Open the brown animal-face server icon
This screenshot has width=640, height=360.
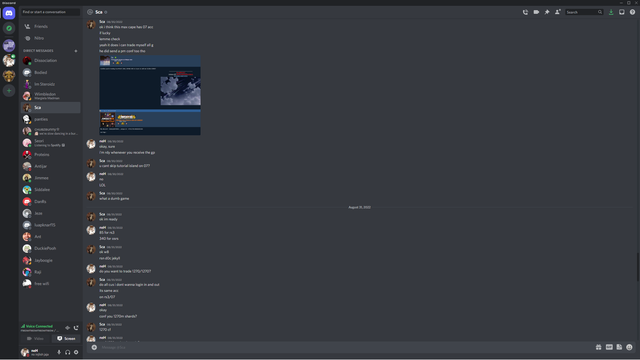coord(9,76)
